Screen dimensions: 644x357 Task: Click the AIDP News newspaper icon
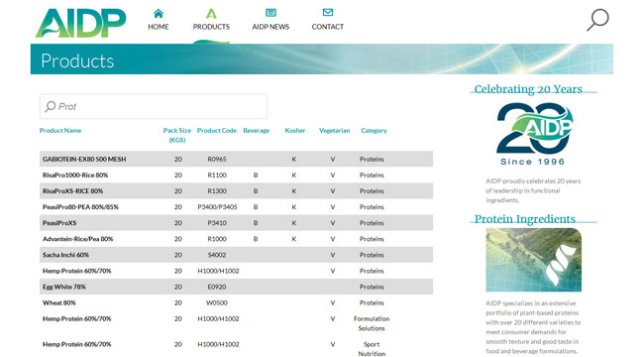[270, 13]
